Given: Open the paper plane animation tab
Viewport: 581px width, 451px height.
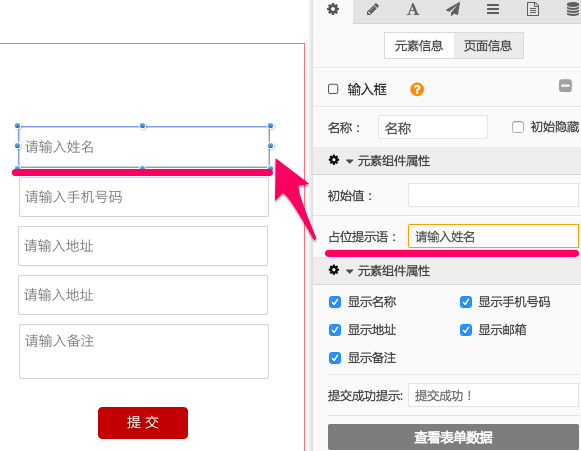Looking at the screenshot, I should point(453,9).
